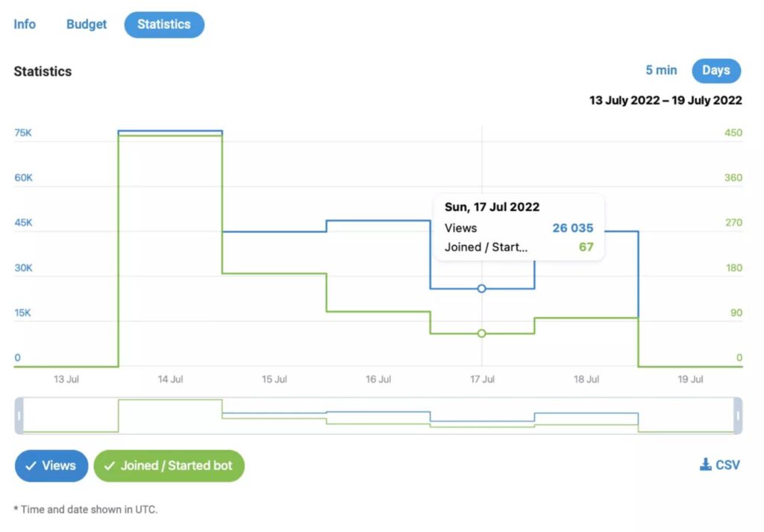Click the 19 Jul label on the x-axis
Viewport: 764px width, 532px height.
coord(690,379)
